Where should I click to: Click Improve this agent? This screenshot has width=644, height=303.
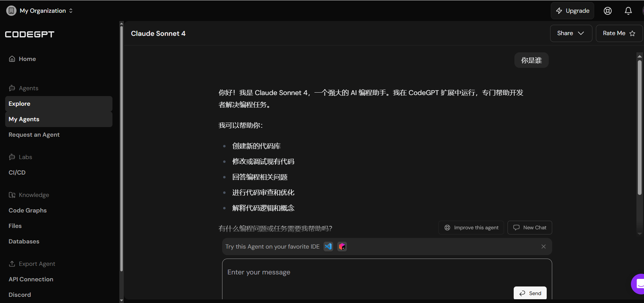click(x=471, y=228)
